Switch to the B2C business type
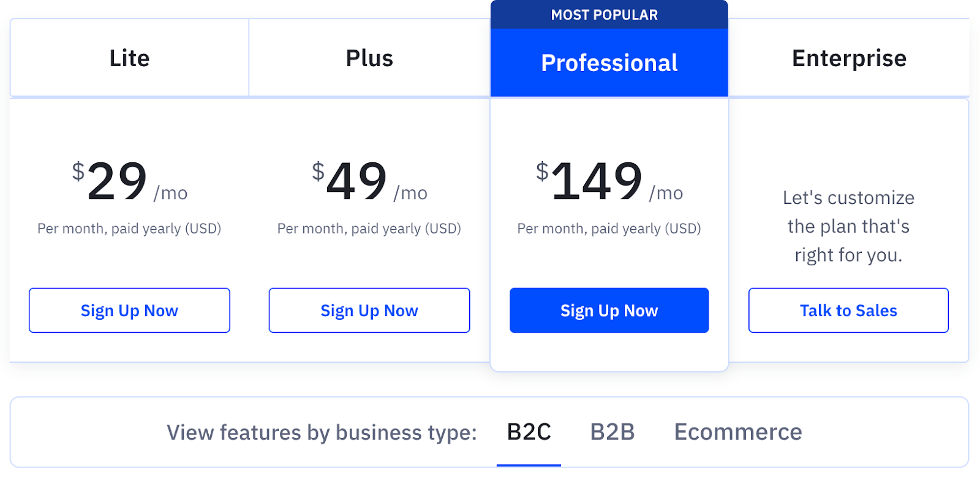The height and width of the screenshot is (481, 980). [x=528, y=432]
